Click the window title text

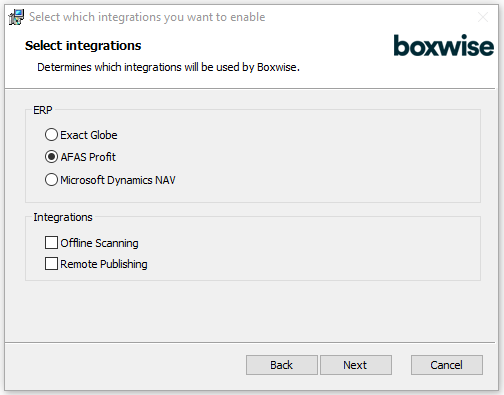pos(147,17)
